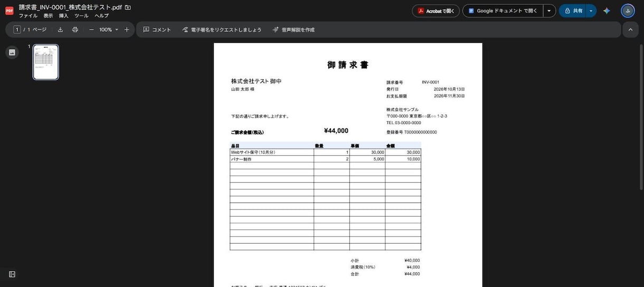Open Gemini sparkle icon
The width and height of the screenshot is (644, 287).
tap(607, 11)
